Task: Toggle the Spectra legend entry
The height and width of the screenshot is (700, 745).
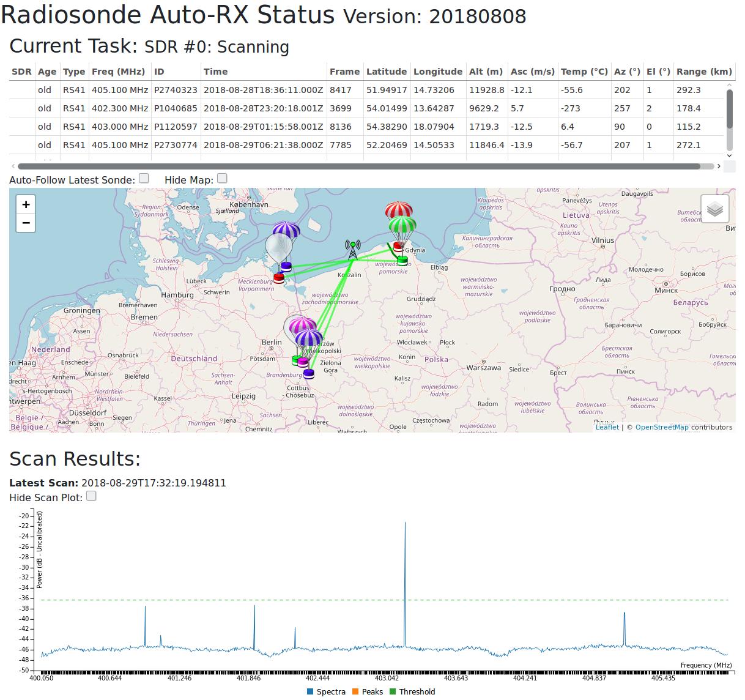Action: click(326, 691)
